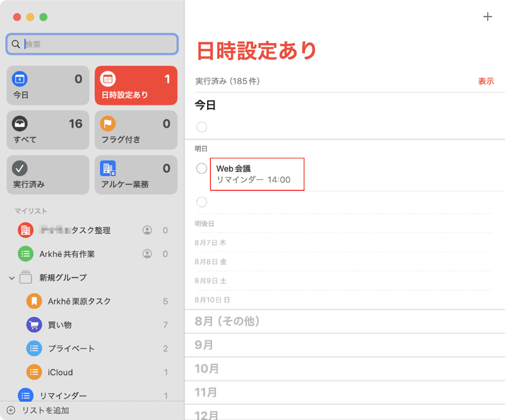
Task: Click the empty reminder circle below Web 会議
Action: tap(201, 202)
